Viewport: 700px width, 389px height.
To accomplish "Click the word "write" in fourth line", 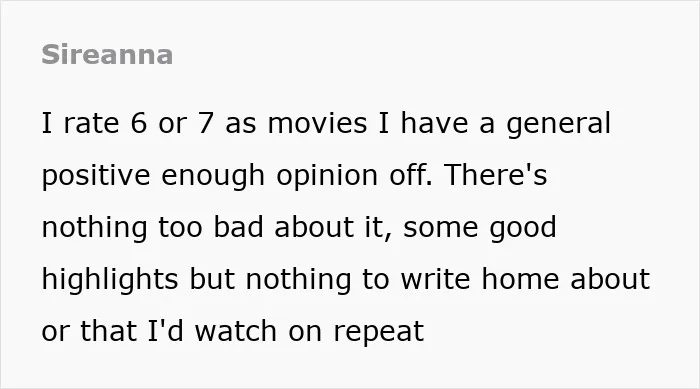I will coord(436,279).
